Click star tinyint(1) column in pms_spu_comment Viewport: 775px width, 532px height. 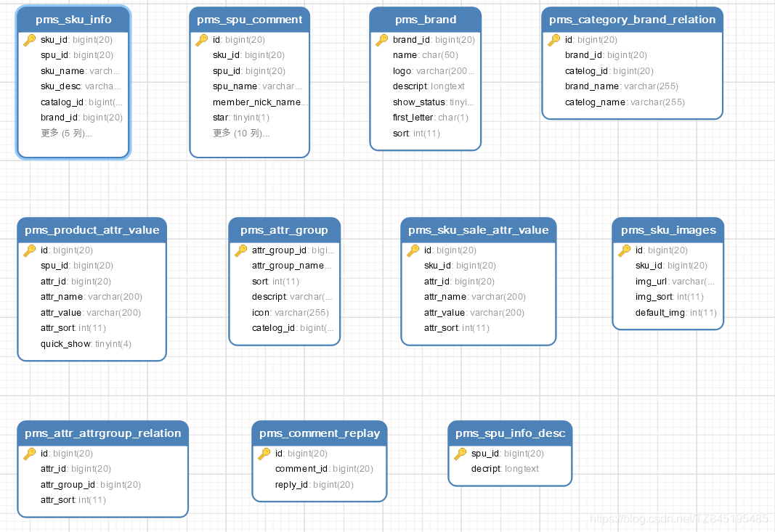click(x=241, y=118)
